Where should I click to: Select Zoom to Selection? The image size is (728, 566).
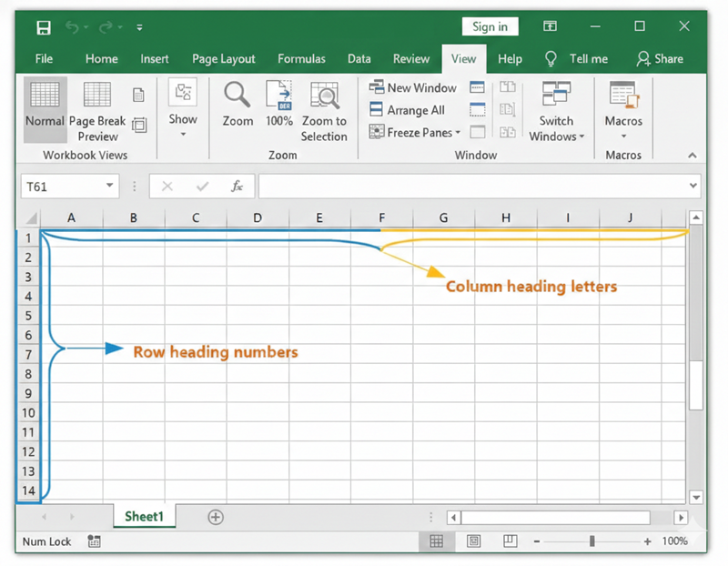(325, 107)
